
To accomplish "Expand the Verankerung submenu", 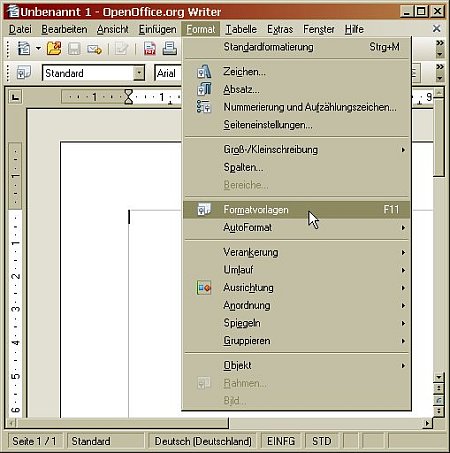I will point(297,252).
